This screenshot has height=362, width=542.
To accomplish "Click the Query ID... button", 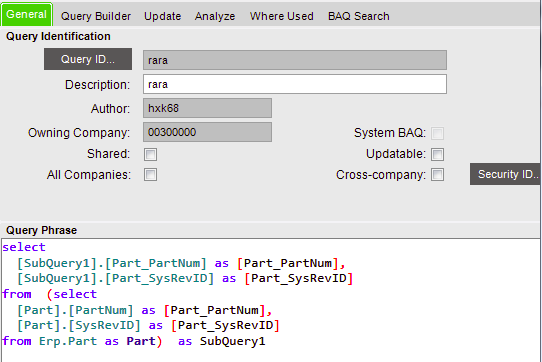I will click(x=88, y=59).
